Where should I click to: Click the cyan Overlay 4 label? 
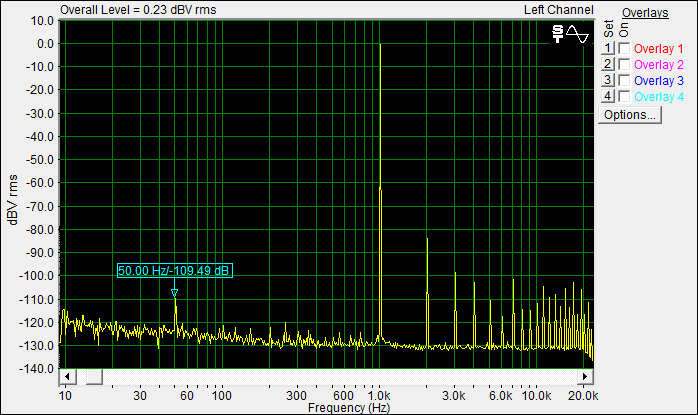658,97
